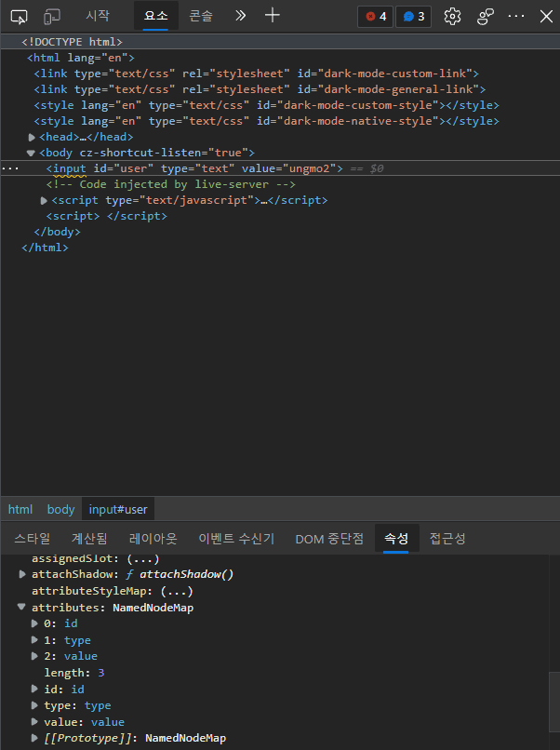The height and width of the screenshot is (750, 560).
Task: Open the issues badge showing 3
Action: (413, 17)
